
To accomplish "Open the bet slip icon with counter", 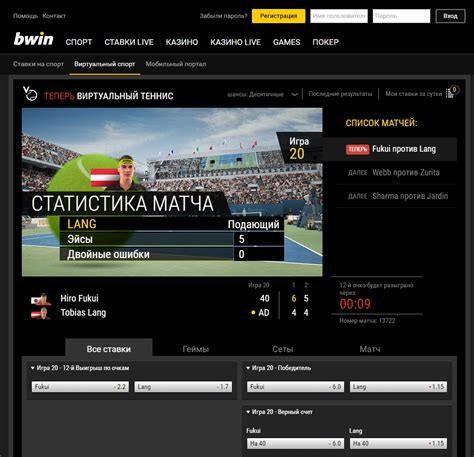I will coord(452,92).
